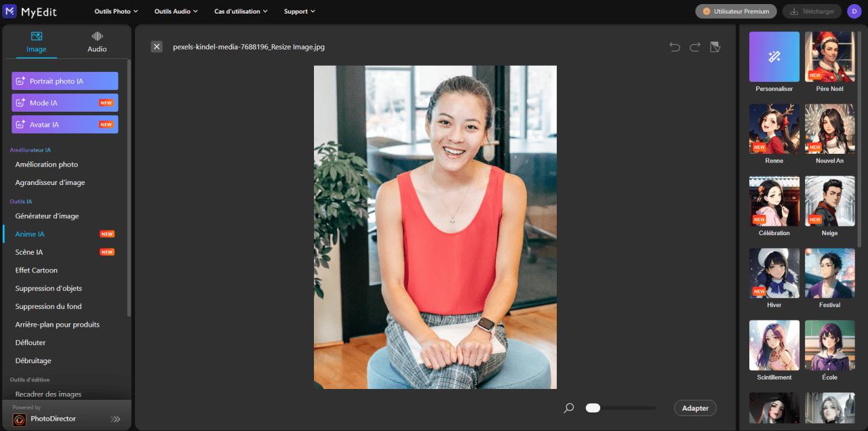Click the zoom slider track
This screenshot has height=431, width=868.
point(620,408)
